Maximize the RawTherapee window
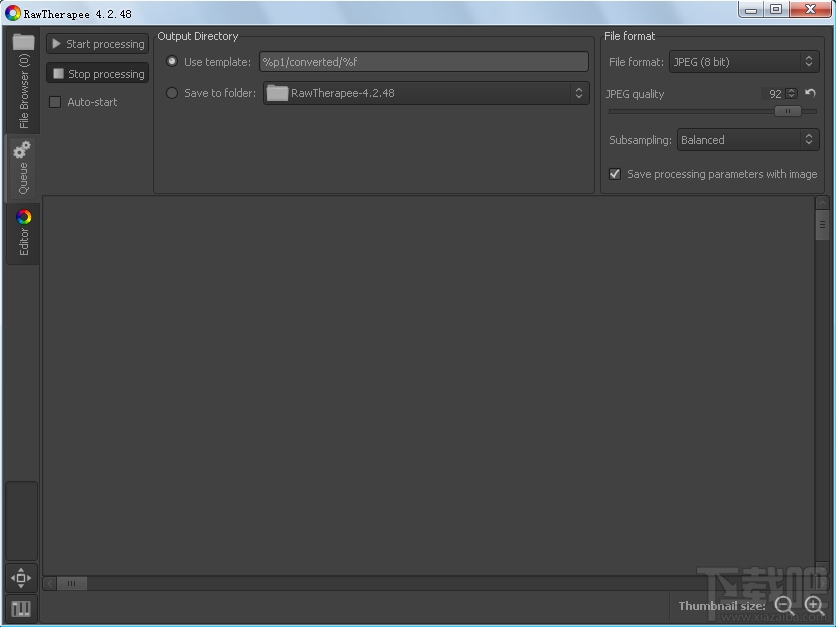Screen dimensions: 836x627 click(x=776, y=9)
